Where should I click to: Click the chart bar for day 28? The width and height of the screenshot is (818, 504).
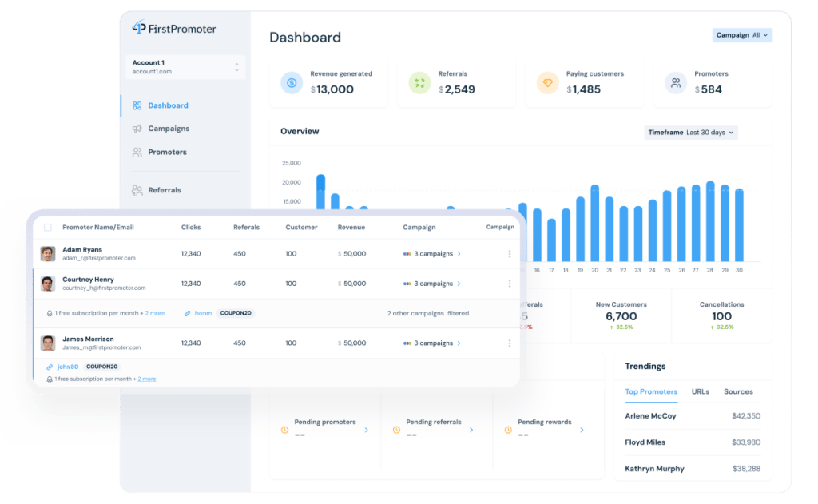(710, 221)
